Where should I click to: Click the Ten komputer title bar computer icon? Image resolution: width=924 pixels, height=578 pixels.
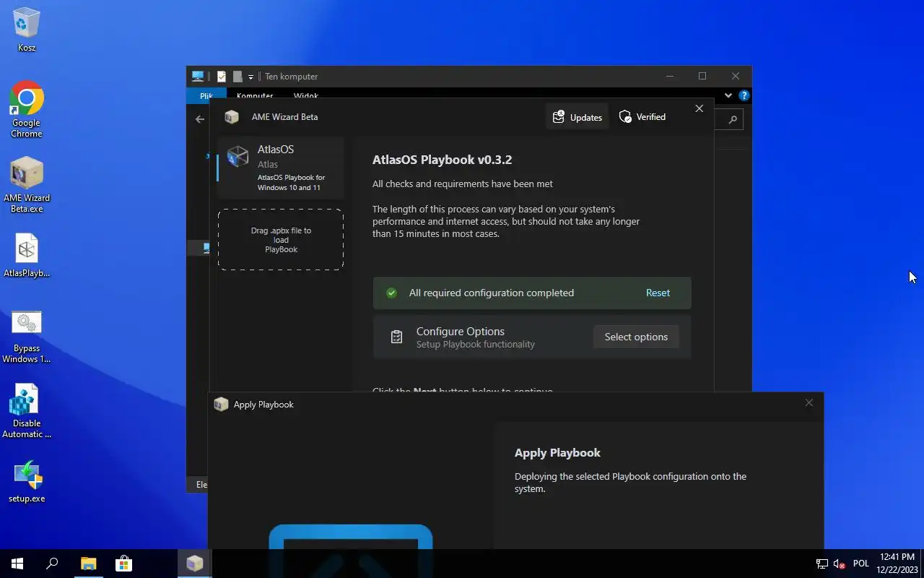tap(197, 76)
